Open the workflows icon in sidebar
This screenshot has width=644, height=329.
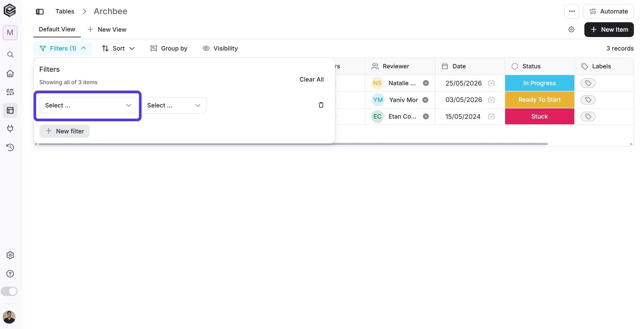(10, 92)
